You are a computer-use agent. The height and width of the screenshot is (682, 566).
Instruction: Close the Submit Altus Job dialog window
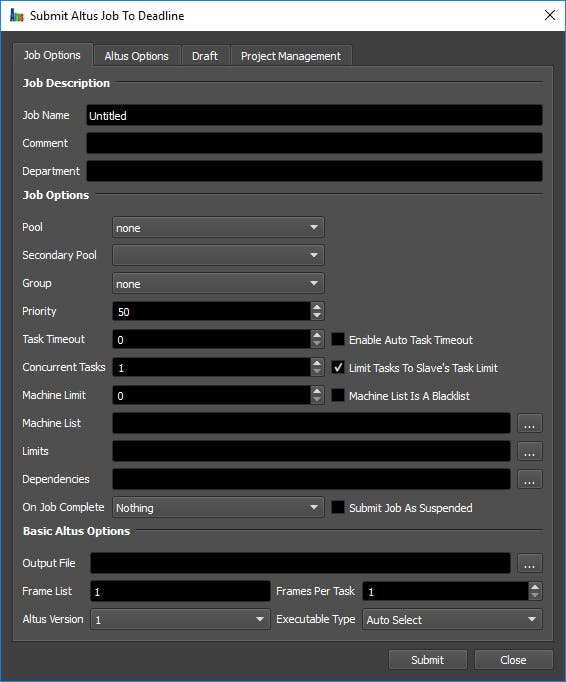pyautogui.click(x=550, y=15)
